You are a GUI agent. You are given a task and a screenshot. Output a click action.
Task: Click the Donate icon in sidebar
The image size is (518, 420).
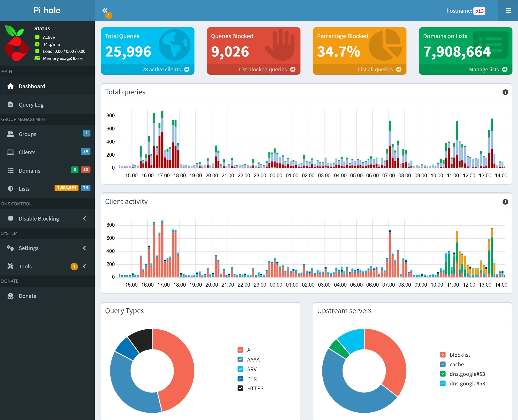click(10, 296)
